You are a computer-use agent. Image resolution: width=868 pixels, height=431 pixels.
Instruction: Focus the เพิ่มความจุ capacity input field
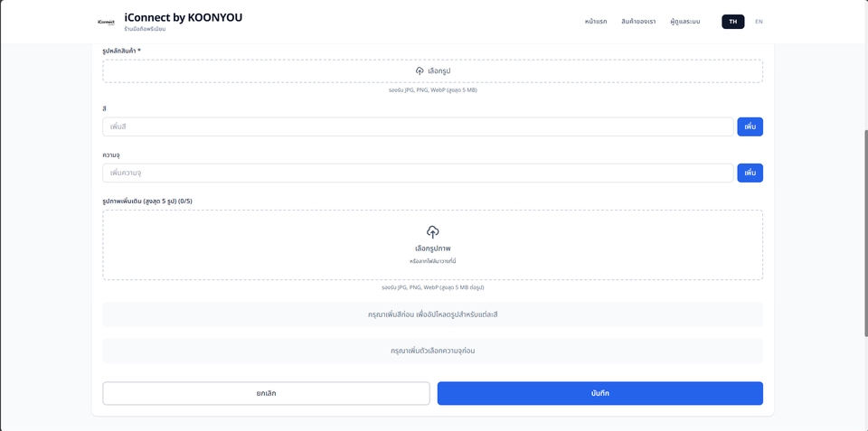point(418,173)
